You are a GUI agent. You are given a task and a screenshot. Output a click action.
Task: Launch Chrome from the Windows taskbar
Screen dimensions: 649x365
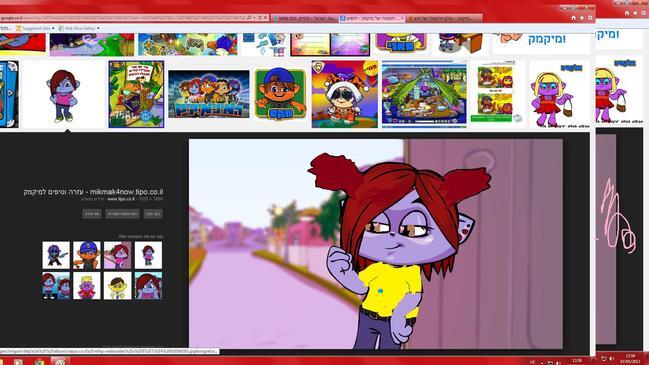39,362
